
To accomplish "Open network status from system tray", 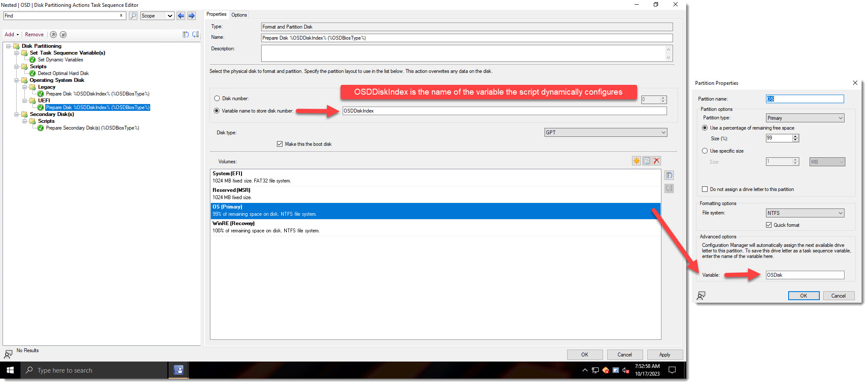I will coord(595,370).
